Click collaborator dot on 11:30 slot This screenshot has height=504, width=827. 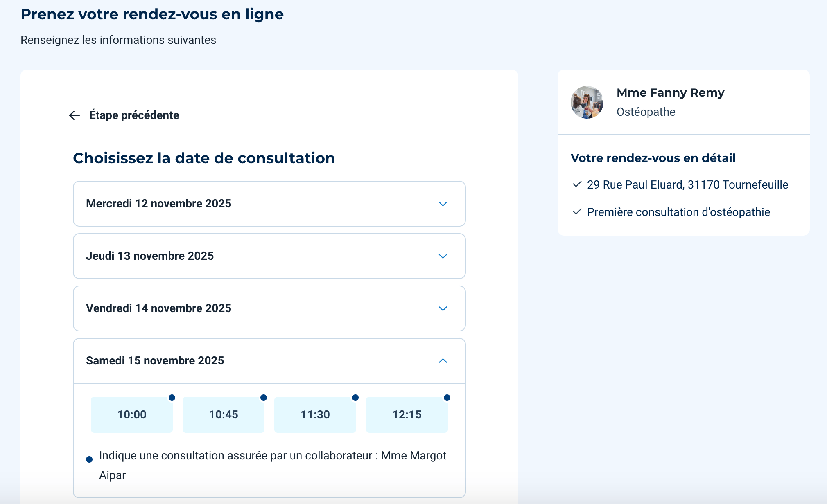[x=355, y=398]
